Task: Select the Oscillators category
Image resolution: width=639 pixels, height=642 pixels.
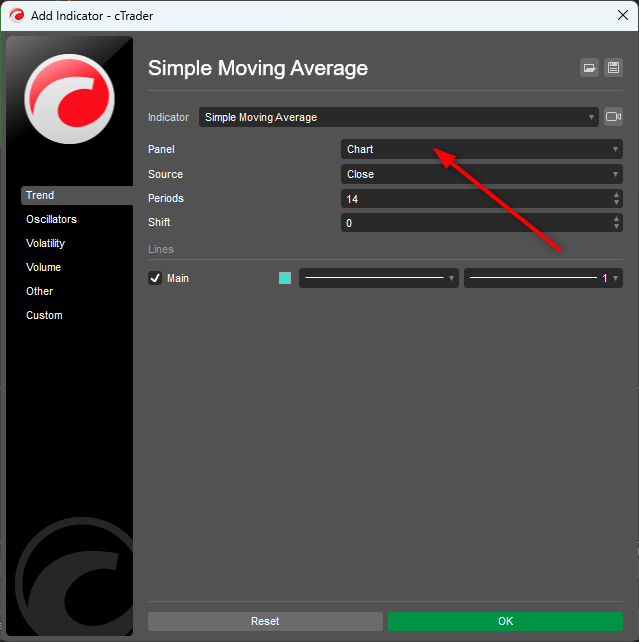Action: click(x=51, y=219)
